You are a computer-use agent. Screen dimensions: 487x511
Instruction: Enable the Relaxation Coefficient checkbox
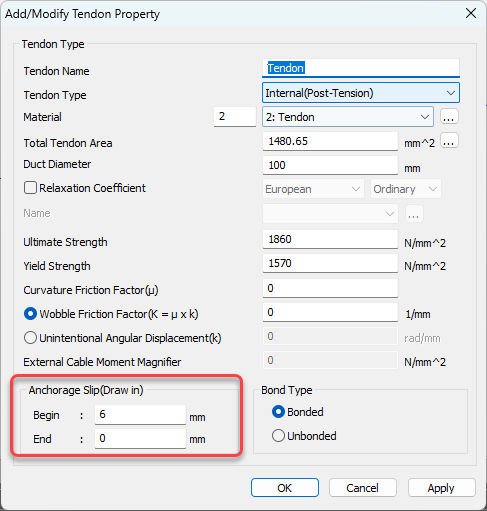(30, 188)
